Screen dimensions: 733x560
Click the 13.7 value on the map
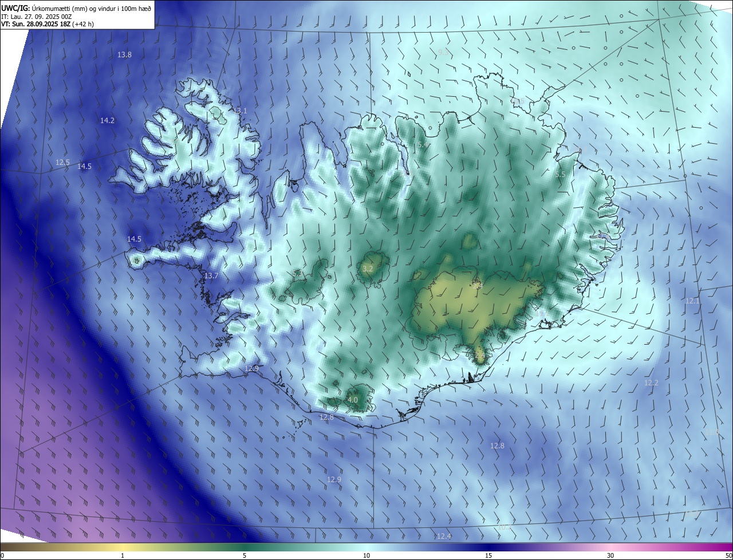[x=211, y=276]
